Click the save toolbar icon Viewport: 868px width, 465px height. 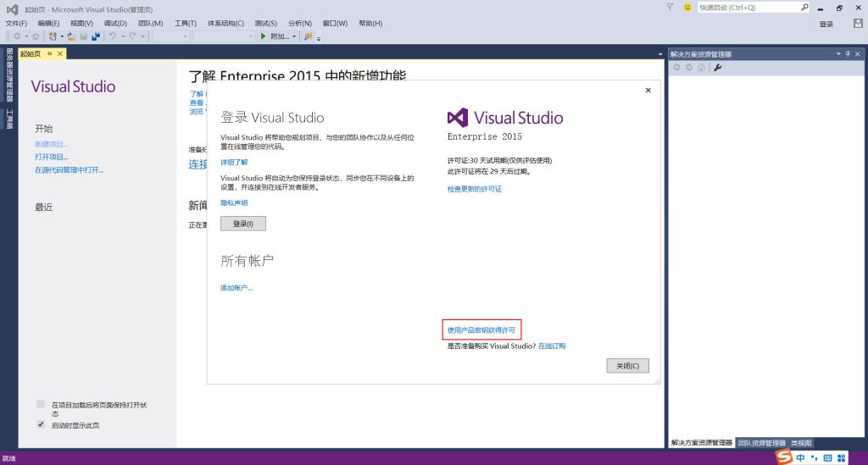click(84, 36)
